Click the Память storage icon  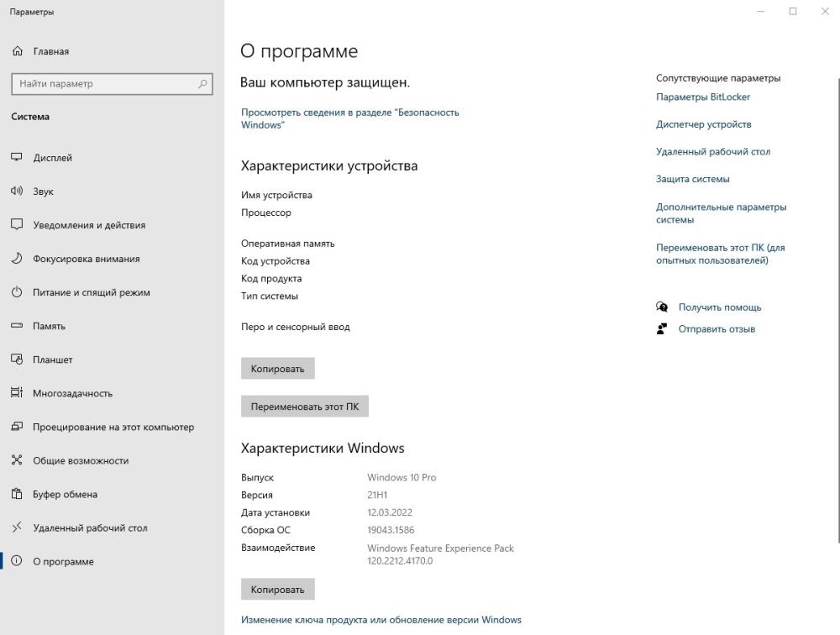click(x=17, y=326)
